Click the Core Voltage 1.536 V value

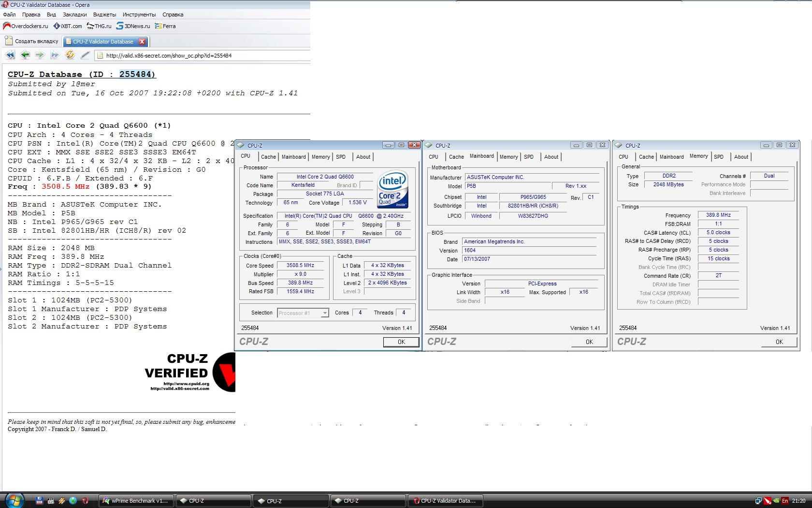click(x=357, y=203)
